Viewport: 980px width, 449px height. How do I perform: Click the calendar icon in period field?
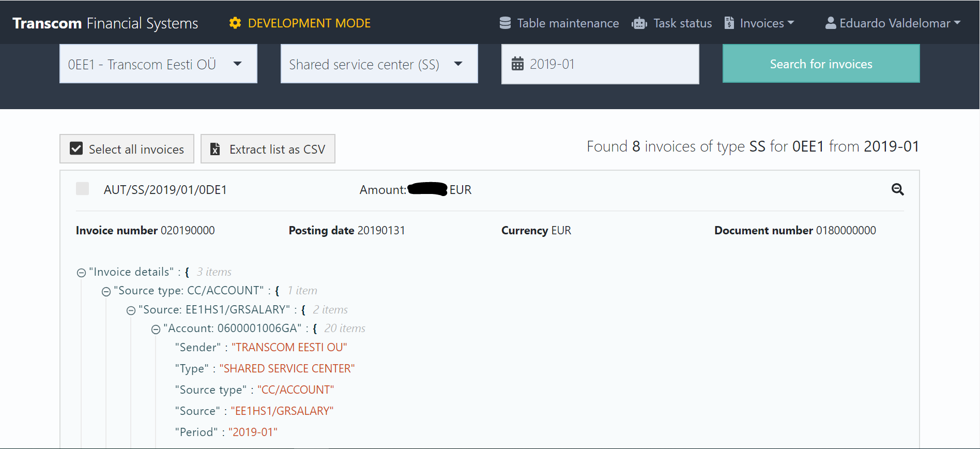[x=517, y=64]
